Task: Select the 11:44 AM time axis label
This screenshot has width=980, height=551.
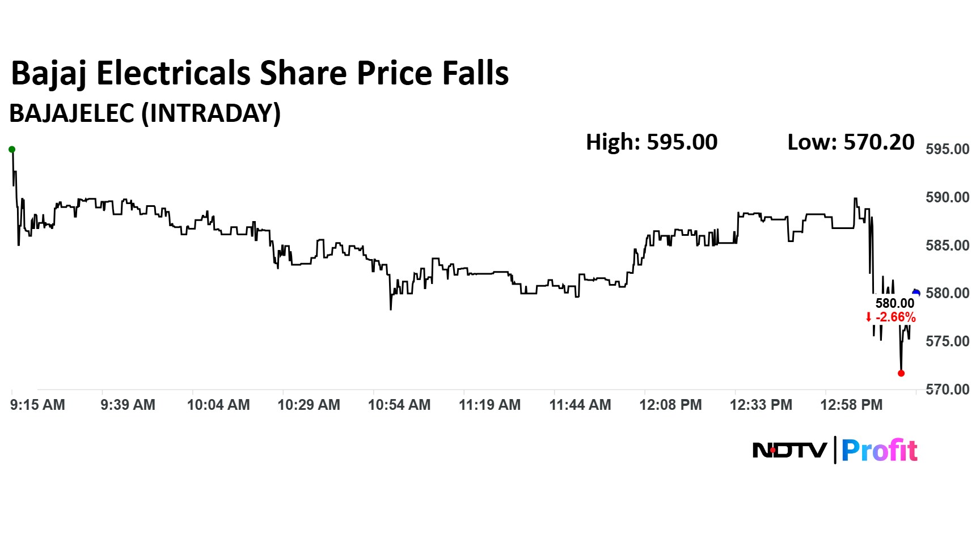Action: [x=580, y=405]
